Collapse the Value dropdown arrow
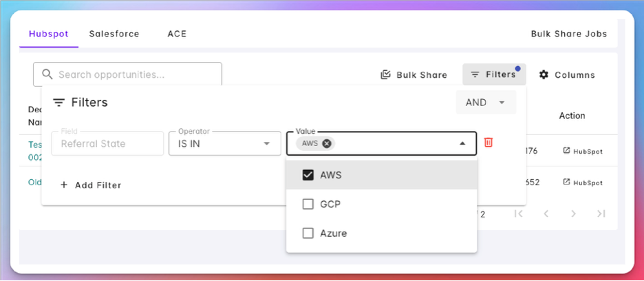Screen dimensions: 644x281 462,143
